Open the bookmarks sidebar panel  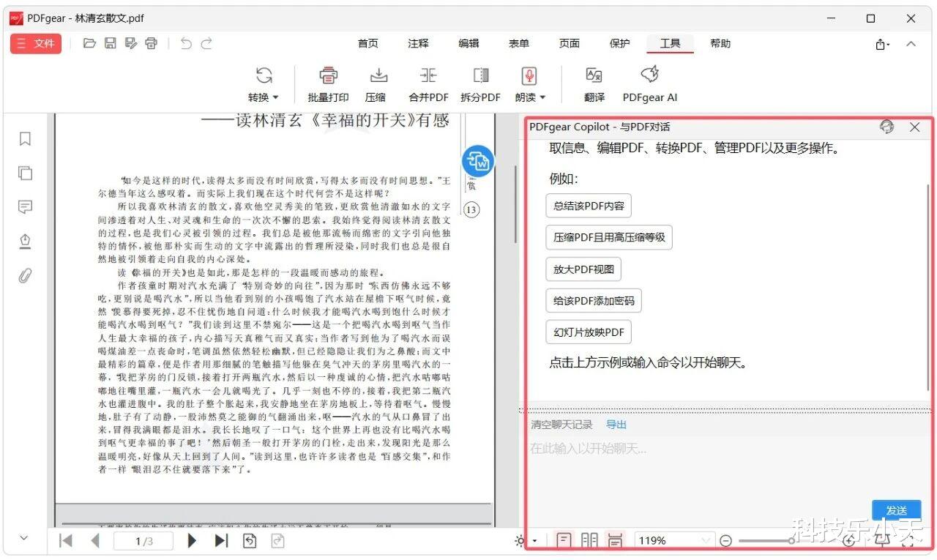point(25,138)
